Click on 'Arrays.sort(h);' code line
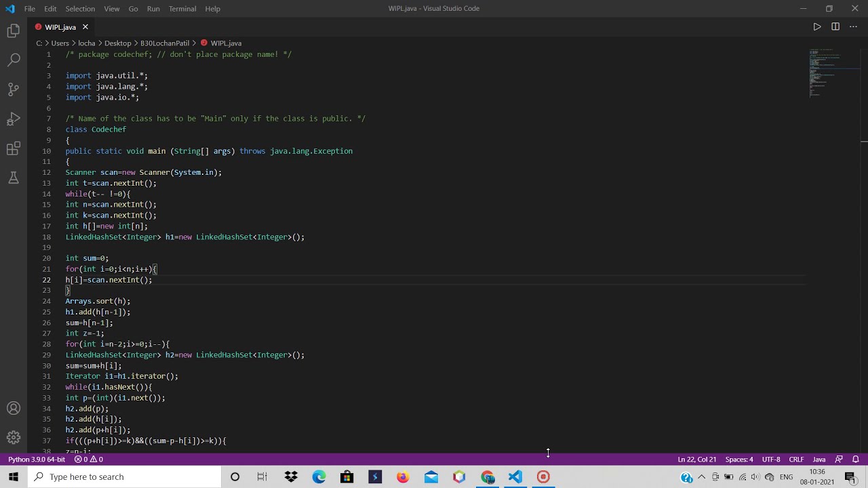The width and height of the screenshot is (868, 488). pyautogui.click(x=98, y=302)
